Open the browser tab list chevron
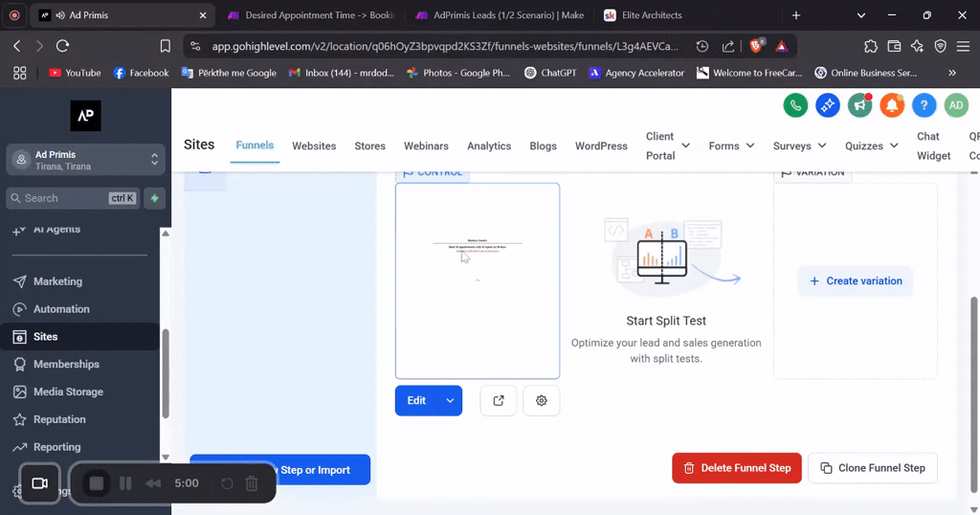 coord(860,15)
